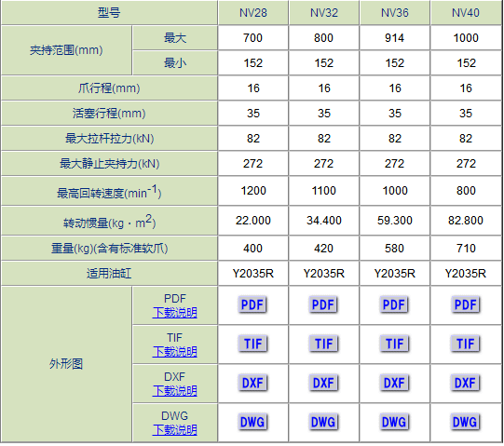Open 下载说明 link under PDF

(x=174, y=312)
